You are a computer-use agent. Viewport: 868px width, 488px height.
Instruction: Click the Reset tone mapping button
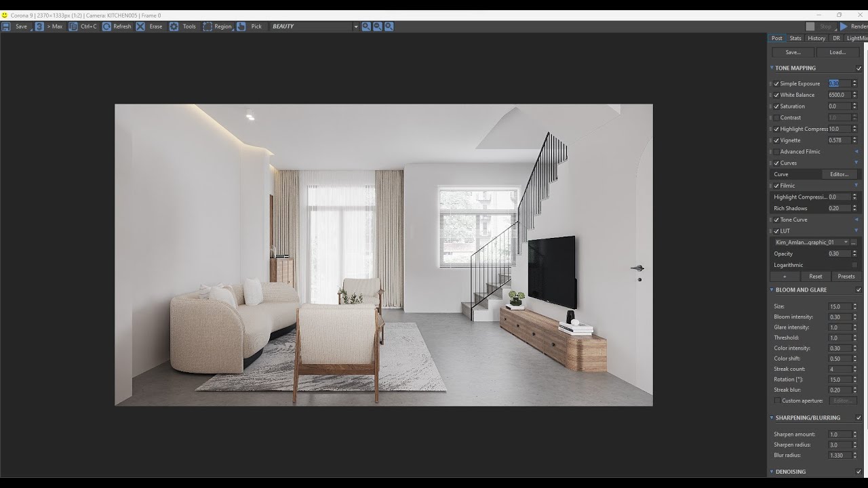click(x=816, y=277)
